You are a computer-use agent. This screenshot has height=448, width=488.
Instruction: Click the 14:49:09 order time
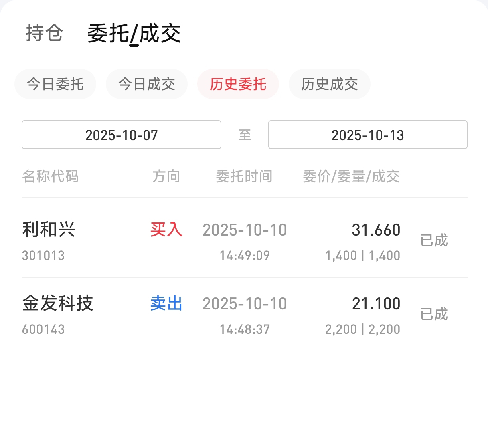click(x=245, y=256)
